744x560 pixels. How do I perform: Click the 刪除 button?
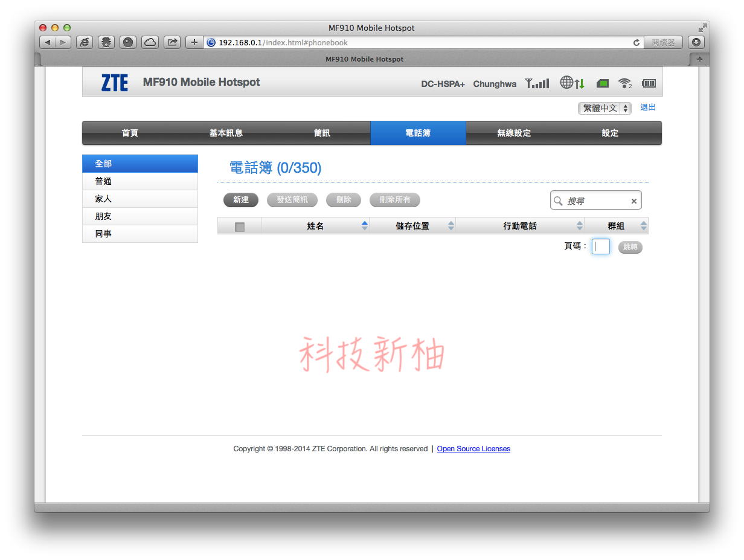[x=344, y=200]
